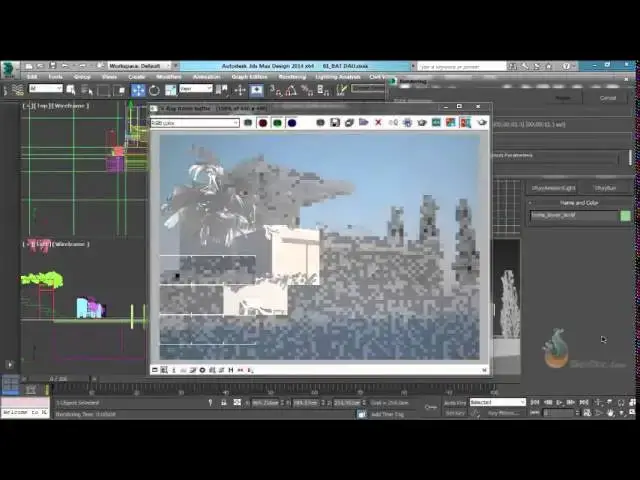Toggle the Selection Lock icon
The width and height of the screenshot is (640, 480).
(223, 402)
